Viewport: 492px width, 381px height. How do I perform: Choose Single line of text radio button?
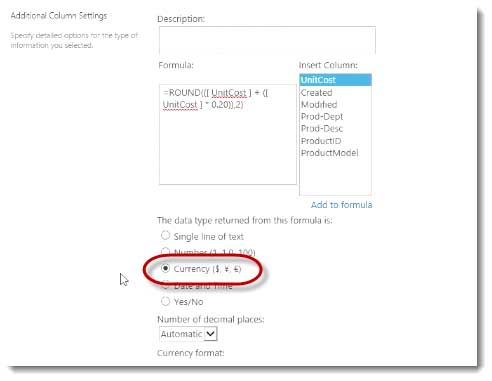click(165, 236)
